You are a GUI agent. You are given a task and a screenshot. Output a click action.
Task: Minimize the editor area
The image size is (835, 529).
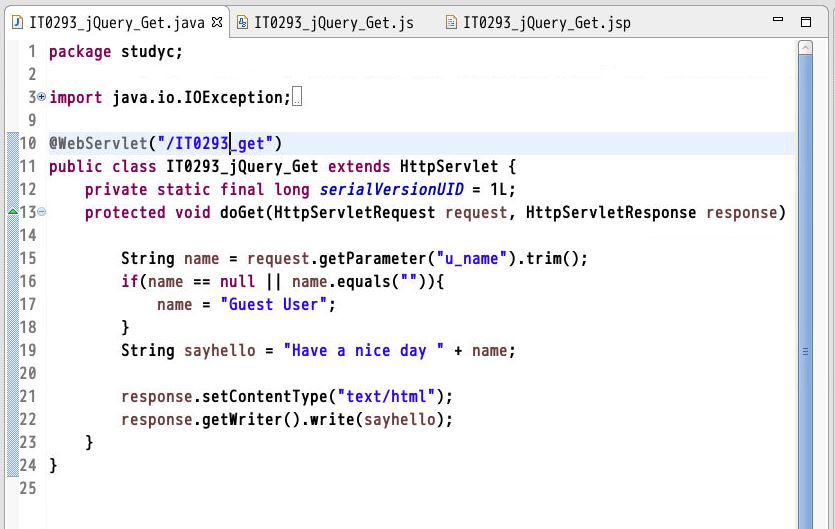click(x=778, y=19)
